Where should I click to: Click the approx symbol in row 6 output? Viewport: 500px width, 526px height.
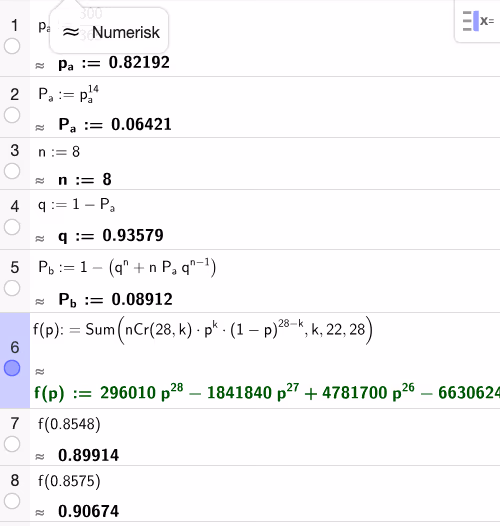(40, 371)
